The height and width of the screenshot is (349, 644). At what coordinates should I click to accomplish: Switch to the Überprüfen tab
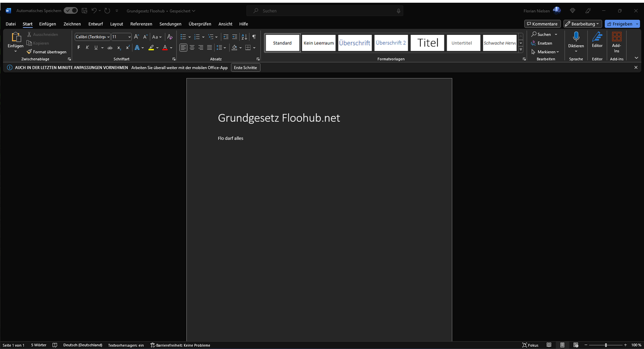click(x=200, y=24)
